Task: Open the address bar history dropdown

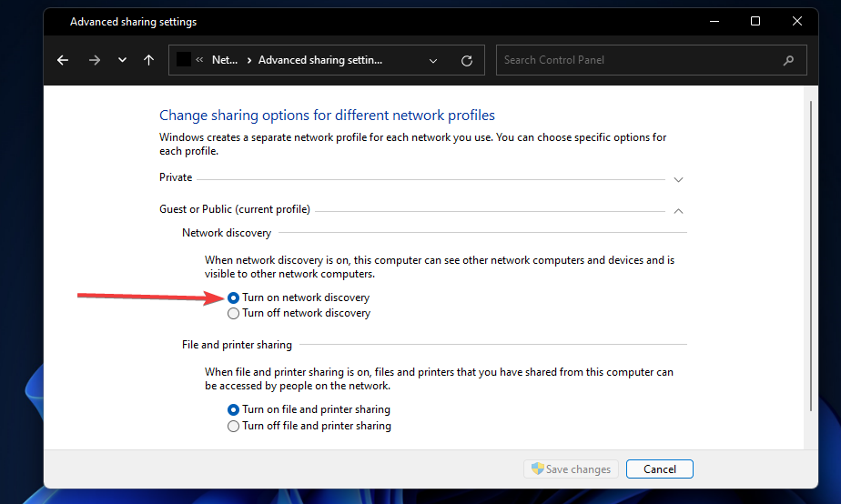Action: [x=433, y=61]
